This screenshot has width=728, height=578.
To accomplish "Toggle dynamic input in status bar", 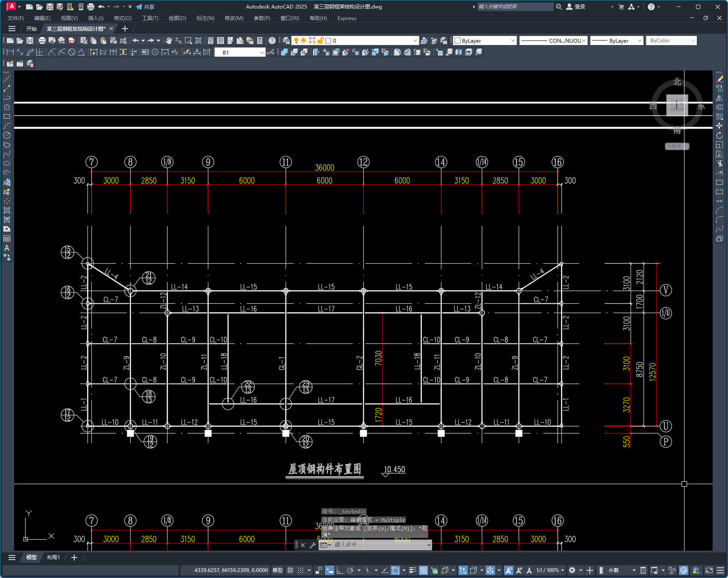I will coord(329,570).
